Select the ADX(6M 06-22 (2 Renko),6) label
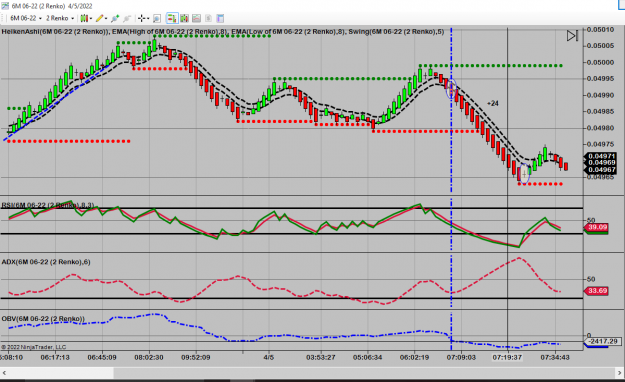Screen dimensions: 625x382 (46, 262)
